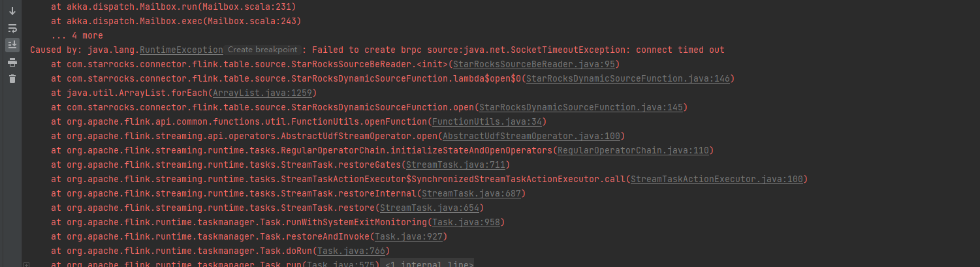The image size is (980, 267).
Task: Click the Create breakpoint button
Action: tap(262, 50)
